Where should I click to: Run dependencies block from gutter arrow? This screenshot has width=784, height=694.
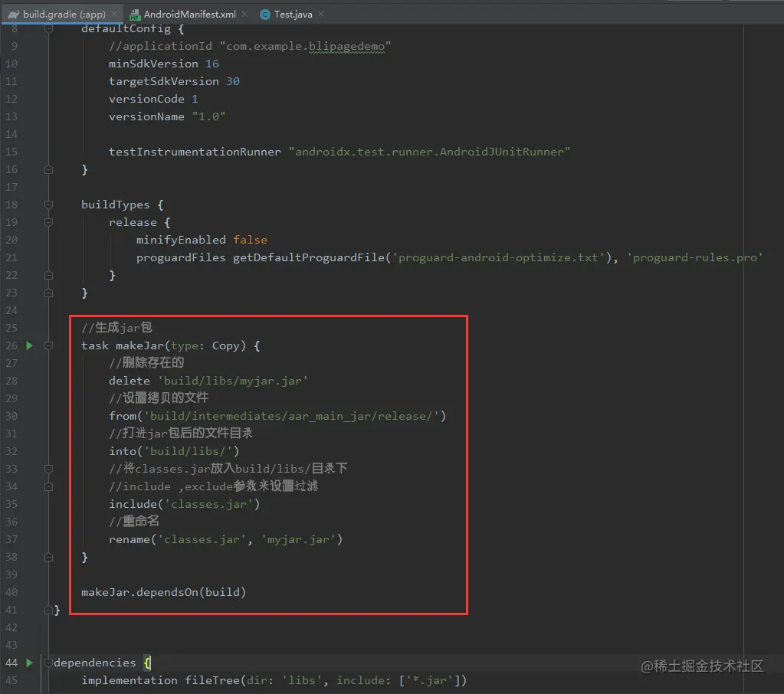pos(29,663)
